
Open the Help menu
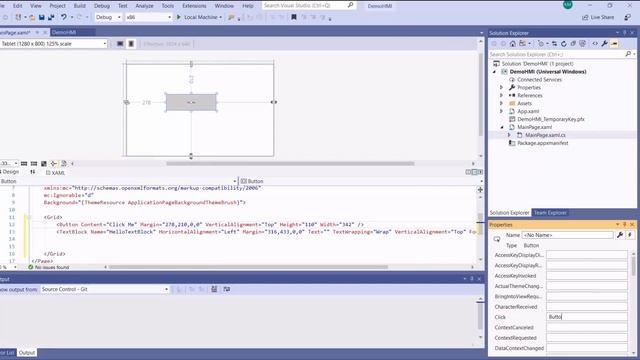pyautogui.click(x=248, y=6)
